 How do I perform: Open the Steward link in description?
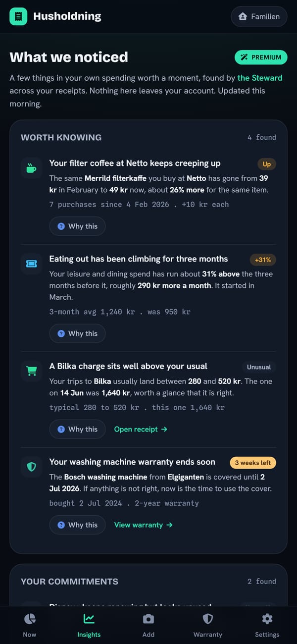pos(260,78)
